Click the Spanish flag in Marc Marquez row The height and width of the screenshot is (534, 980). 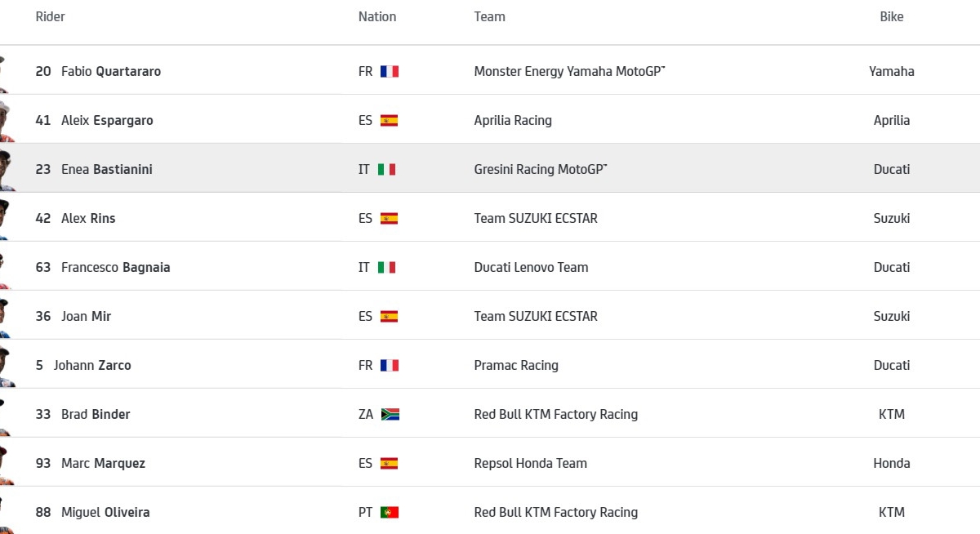coord(390,464)
